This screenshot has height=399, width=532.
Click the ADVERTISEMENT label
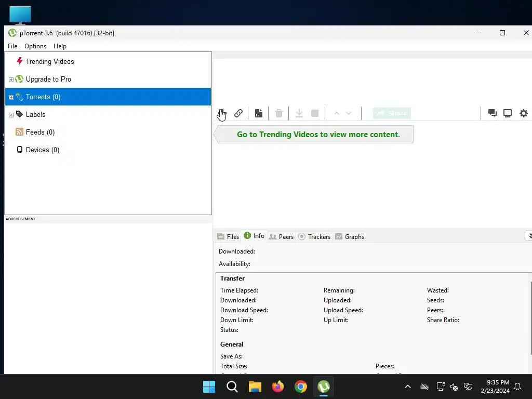point(20,219)
